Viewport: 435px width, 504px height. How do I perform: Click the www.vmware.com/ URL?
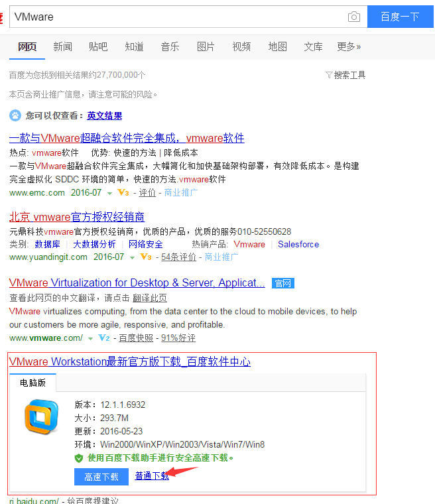(x=46, y=338)
